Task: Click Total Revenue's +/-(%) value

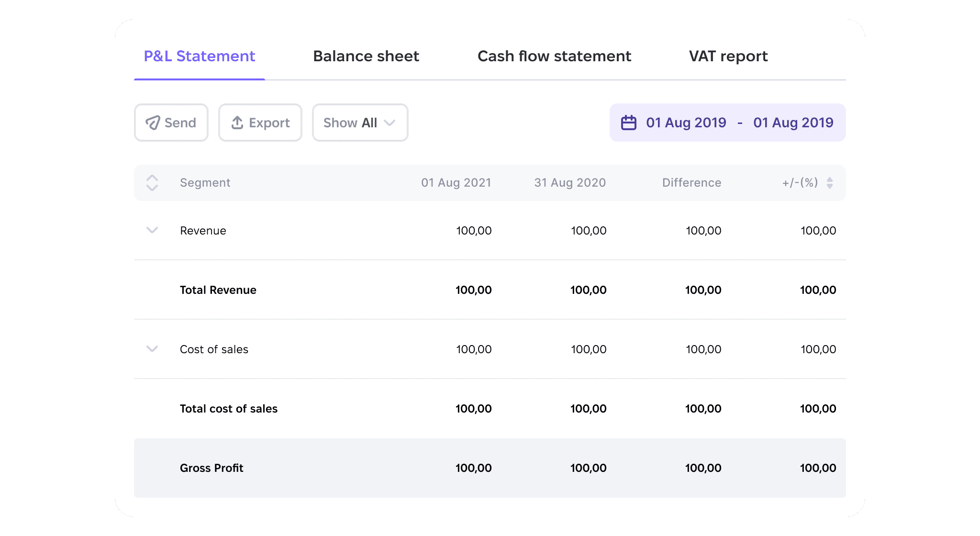Action: [818, 290]
